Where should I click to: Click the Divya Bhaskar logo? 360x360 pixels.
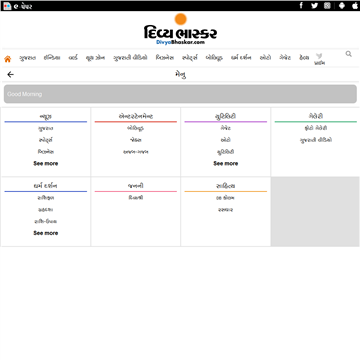[180, 29]
